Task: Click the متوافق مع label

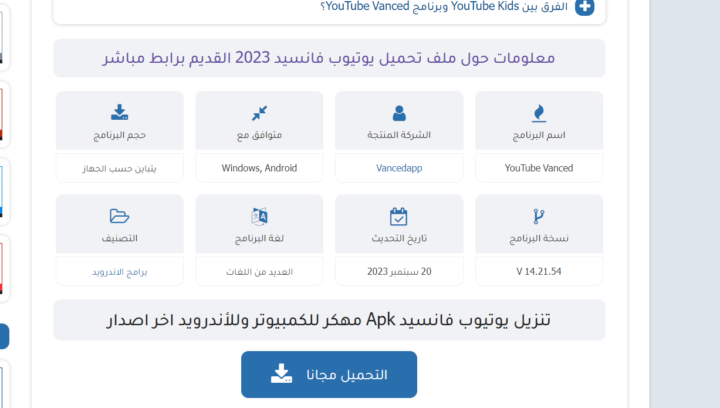Action: tap(259, 135)
